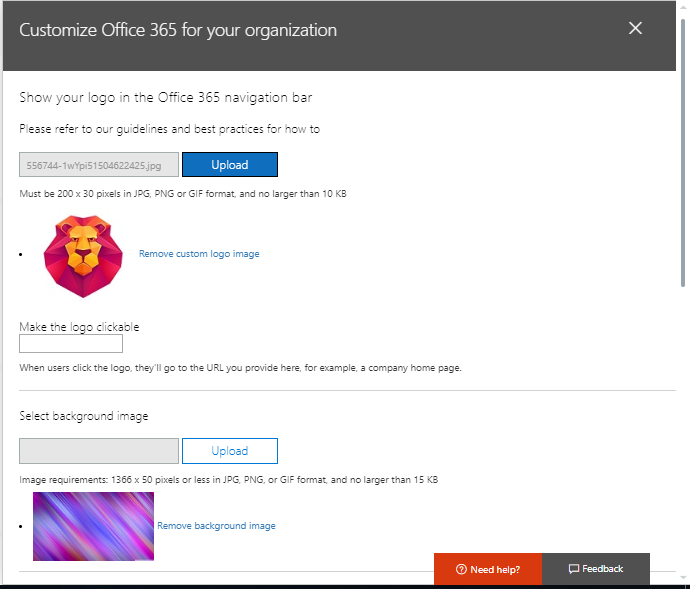Focus the logo URL text box
690x589 pixels.
(x=71, y=344)
